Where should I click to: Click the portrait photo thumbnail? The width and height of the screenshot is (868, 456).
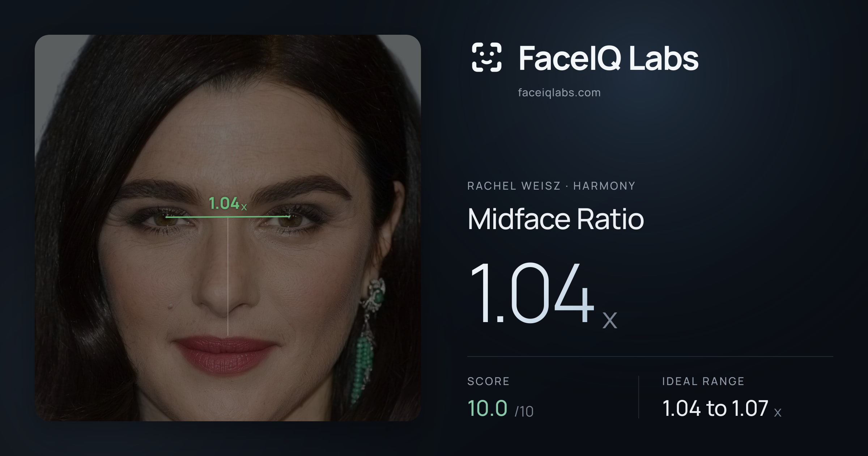228,228
